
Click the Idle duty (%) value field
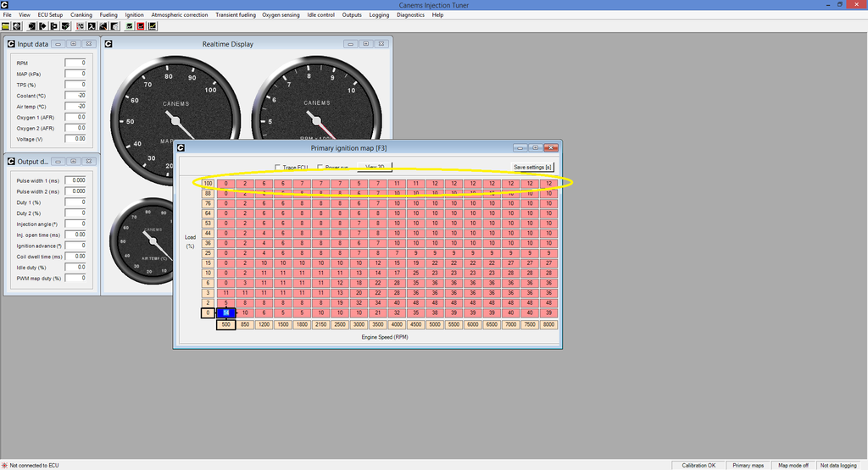tap(75, 267)
